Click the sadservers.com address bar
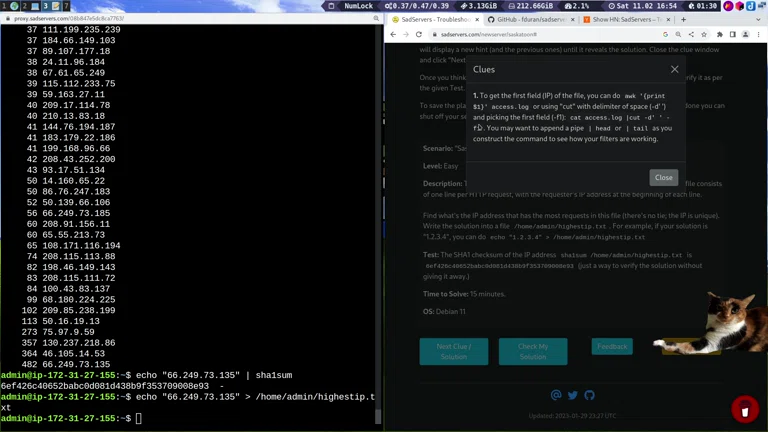The height and width of the screenshot is (432, 768). (545, 35)
